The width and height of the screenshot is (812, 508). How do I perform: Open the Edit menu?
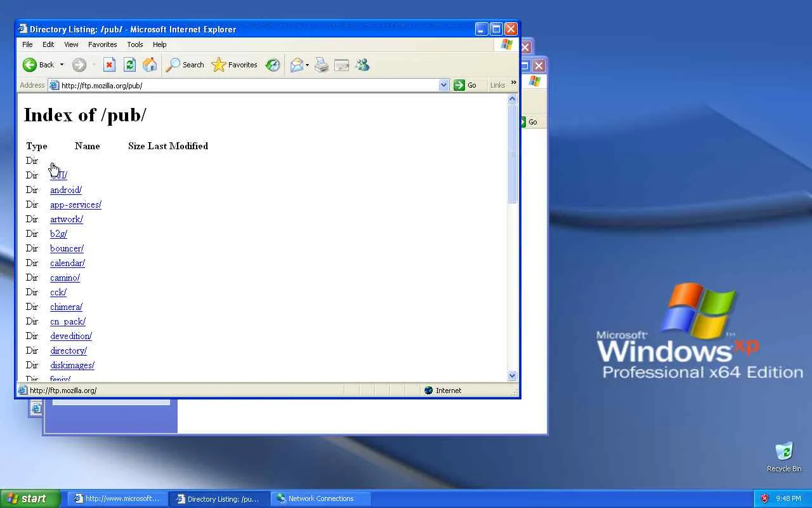coord(48,44)
